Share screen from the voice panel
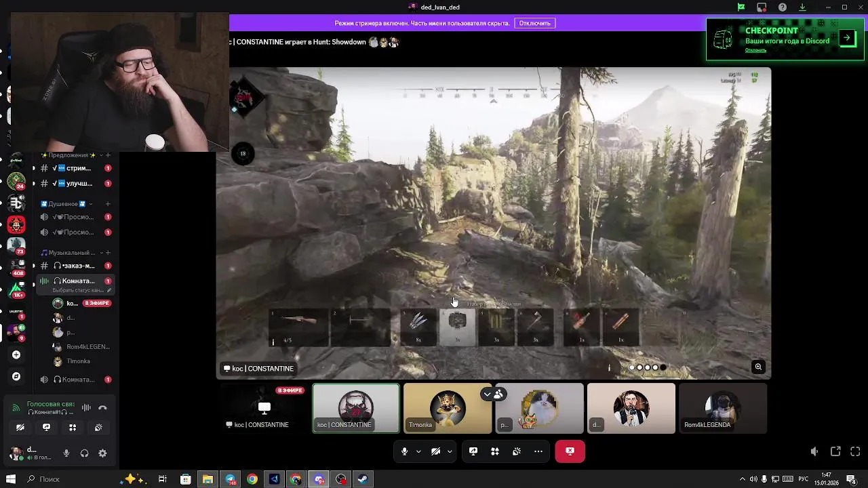 tap(46, 428)
